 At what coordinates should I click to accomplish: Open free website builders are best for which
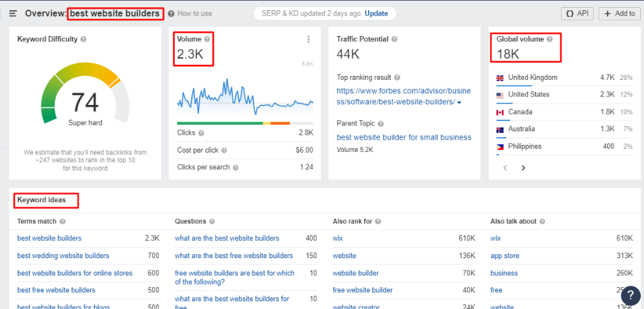(234, 277)
